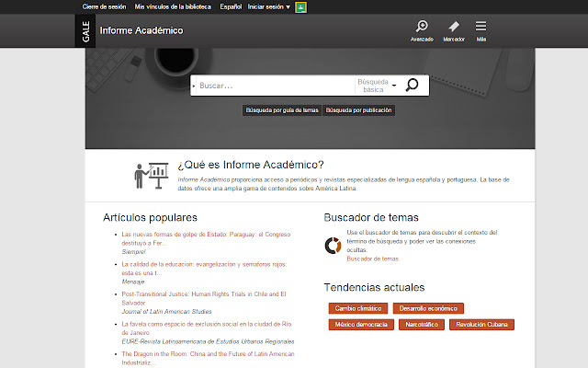
Task: Click the Marcador bookmark icon
Action: pyautogui.click(x=454, y=30)
